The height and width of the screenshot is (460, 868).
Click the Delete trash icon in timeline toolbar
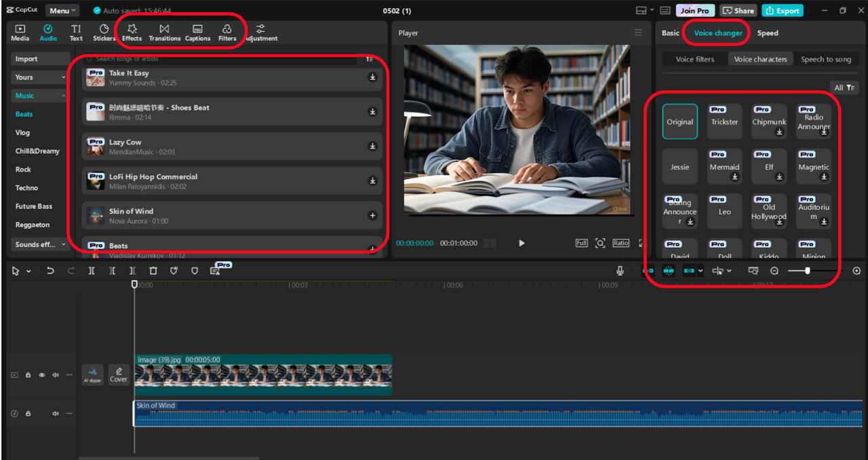[153, 271]
